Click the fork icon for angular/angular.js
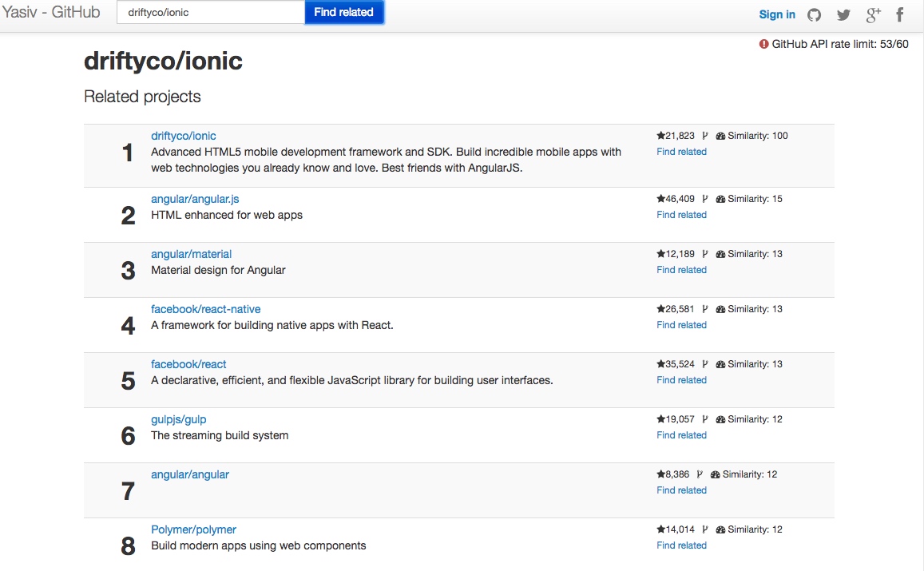The height and width of the screenshot is (571, 924). [x=705, y=199]
